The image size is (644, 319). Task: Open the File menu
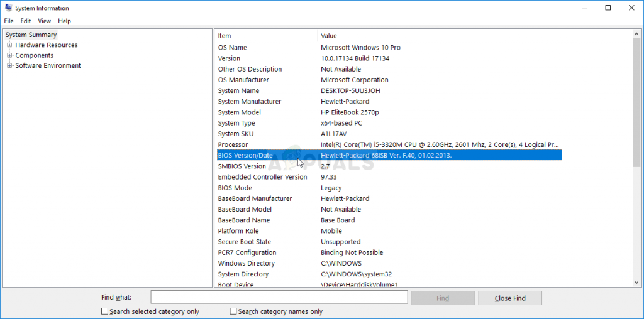[9, 21]
